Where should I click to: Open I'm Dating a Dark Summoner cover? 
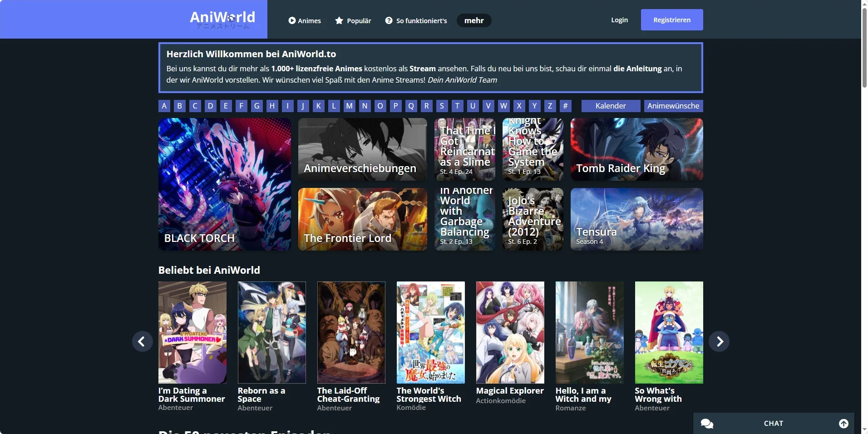point(192,332)
